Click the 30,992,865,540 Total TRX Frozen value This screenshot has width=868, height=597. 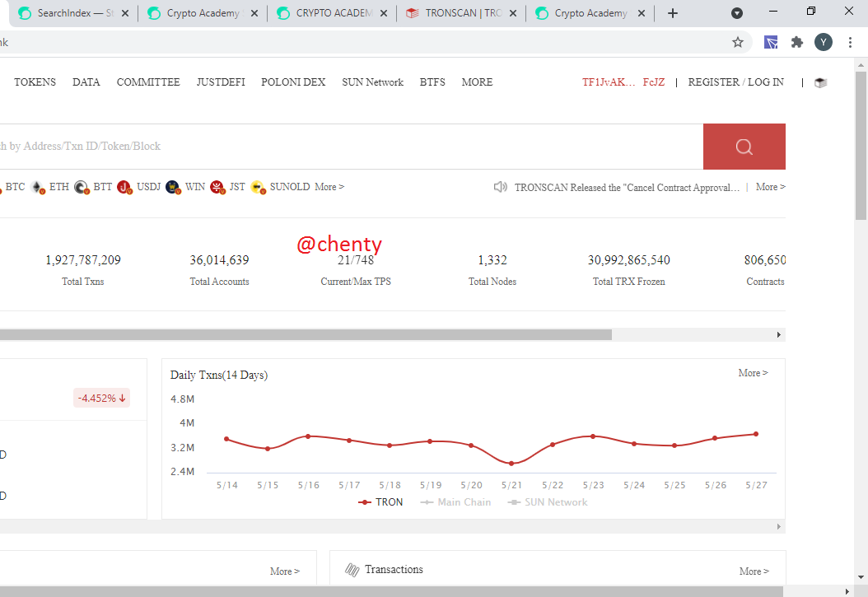tap(629, 260)
